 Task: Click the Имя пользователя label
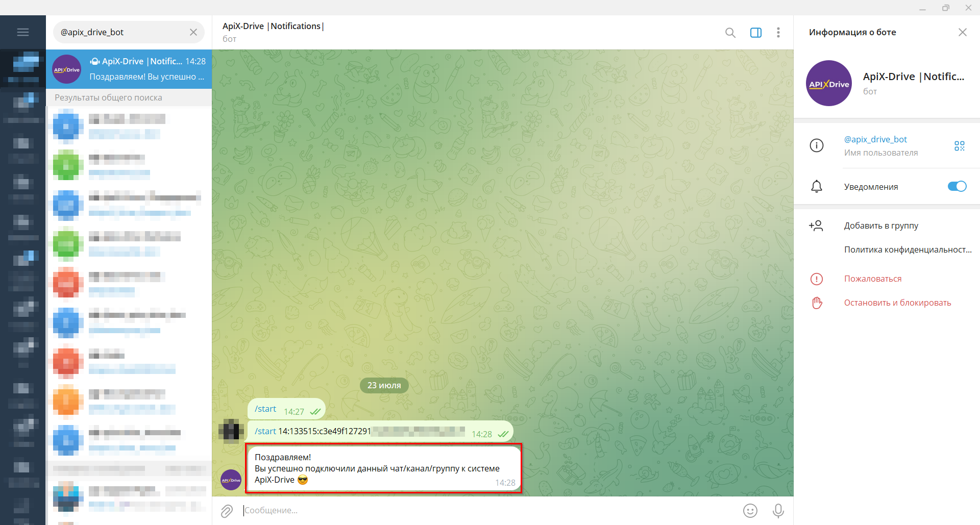(x=881, y=153)
